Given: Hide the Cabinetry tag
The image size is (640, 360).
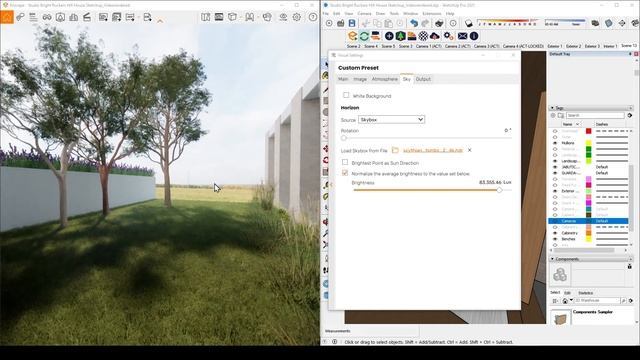Looking at the screenshot, I should click(x=555, y=233).
